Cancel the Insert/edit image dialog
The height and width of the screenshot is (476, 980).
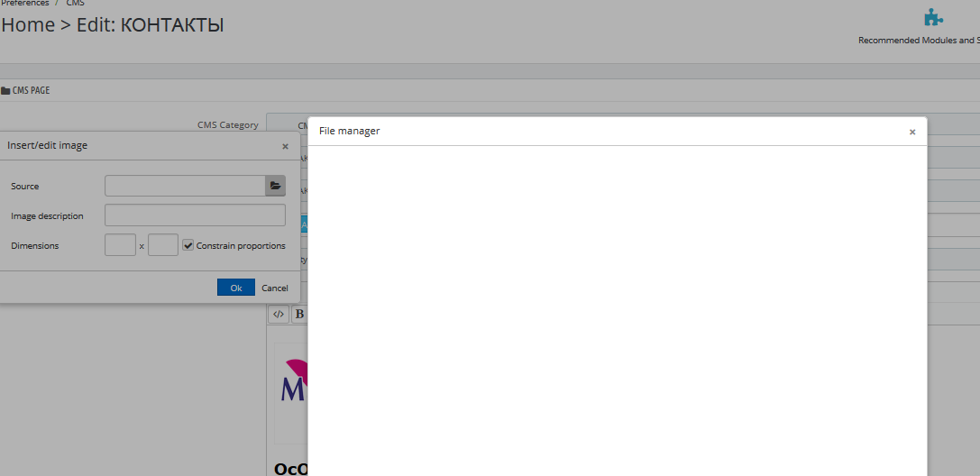coord(275,288)
